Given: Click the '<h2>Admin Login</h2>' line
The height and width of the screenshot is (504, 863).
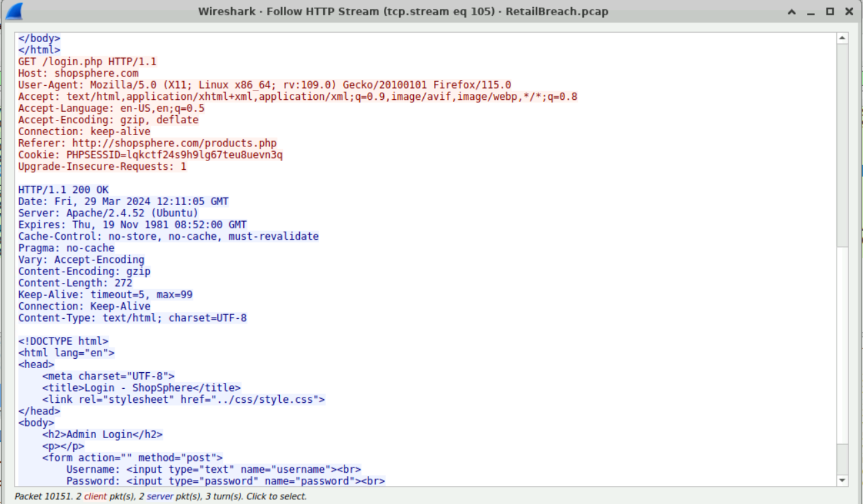Looking at the screenshot, I should pyautogui.click(x=102, y=435).
